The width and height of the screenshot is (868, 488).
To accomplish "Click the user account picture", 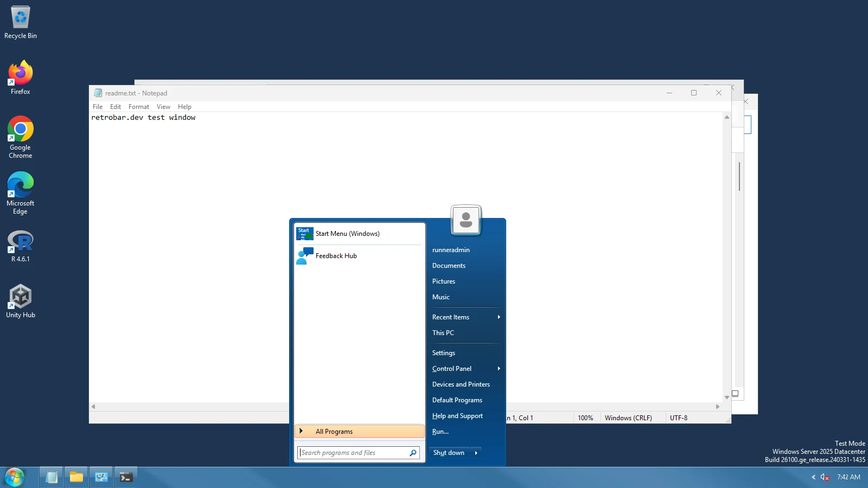I will pos(466,220).
